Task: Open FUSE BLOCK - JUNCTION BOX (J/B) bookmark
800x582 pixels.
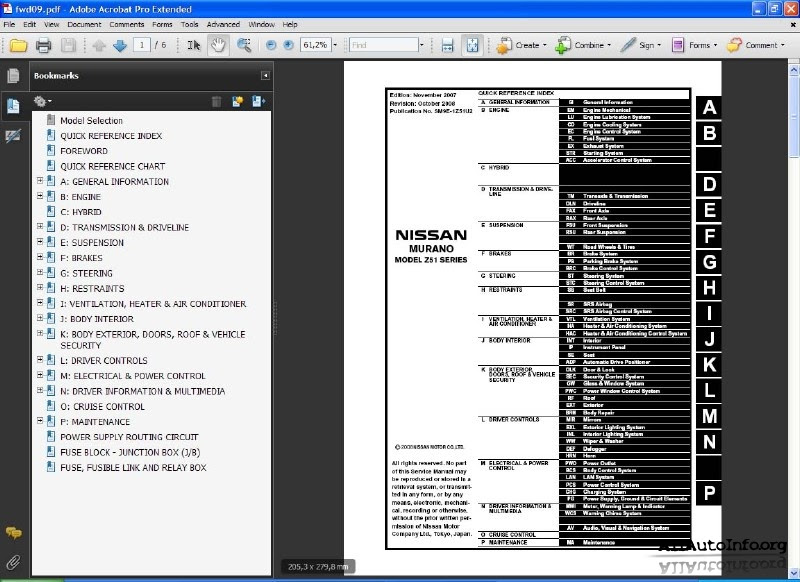Action: tap(130, 453)
